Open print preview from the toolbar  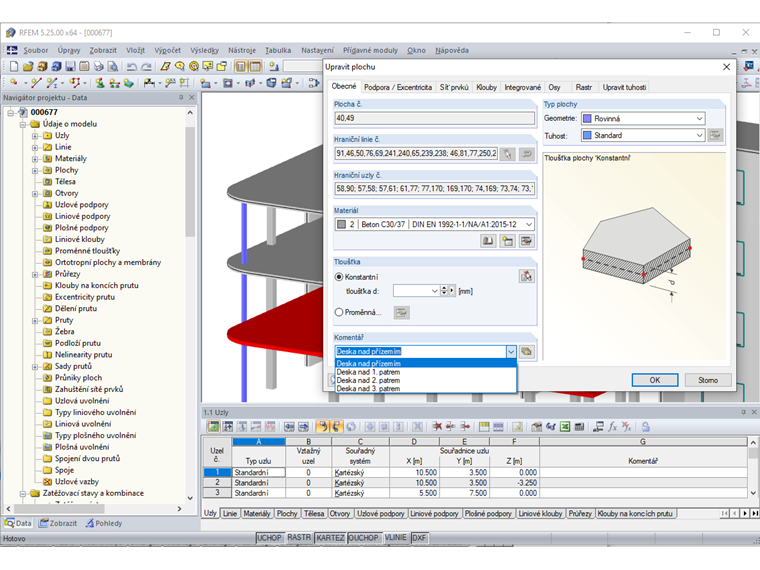click(112, 66)
